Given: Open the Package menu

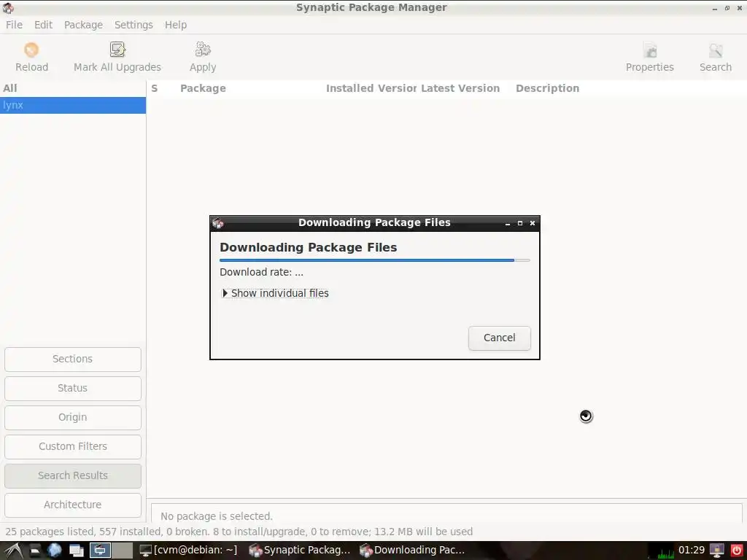Looking at the screenshot, I should click(x=83, y=25).
